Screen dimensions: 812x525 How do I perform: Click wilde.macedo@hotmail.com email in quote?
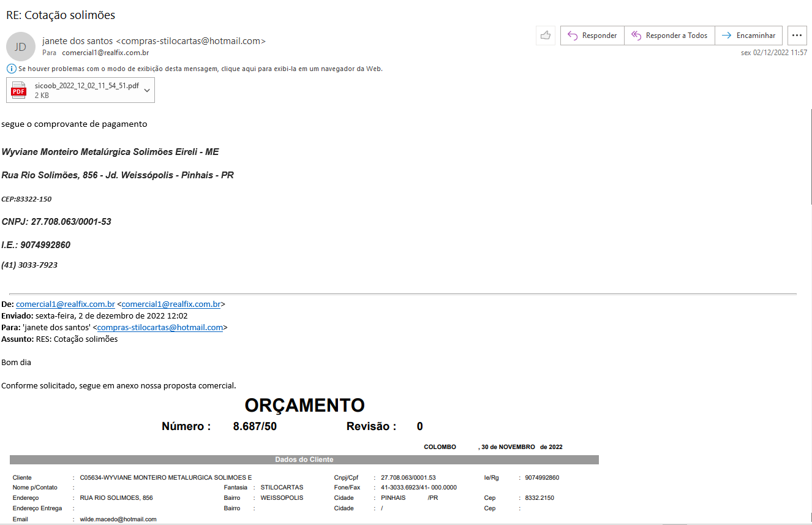(x=118, y=519)
